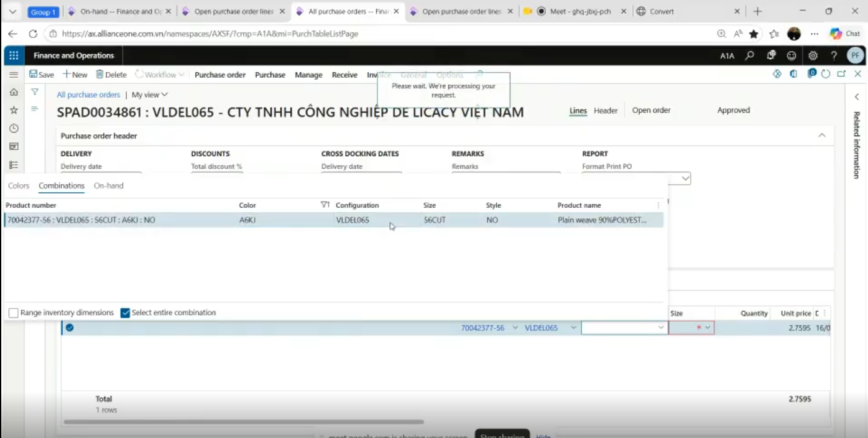Open dropdown next to item 70042377-56

click(515, 328)
